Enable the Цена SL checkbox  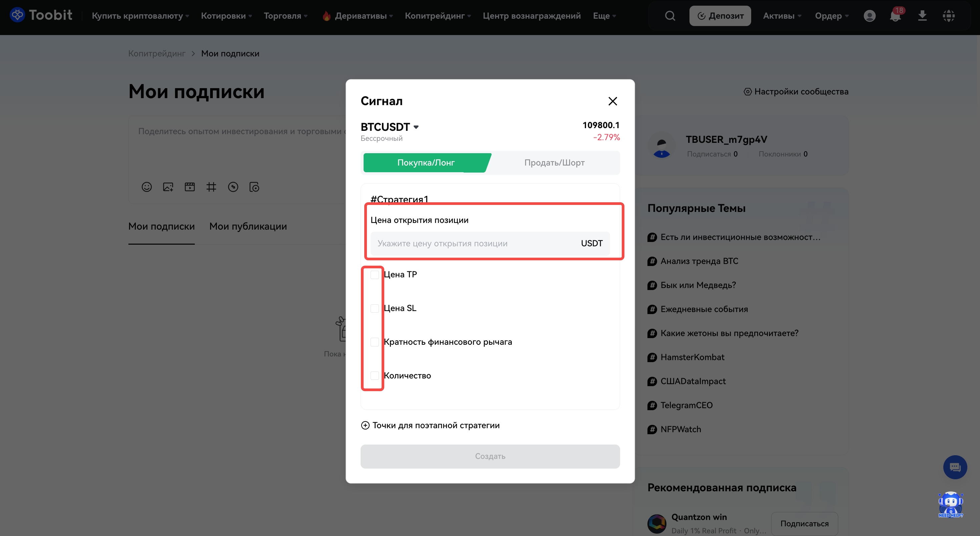pos(375,308)
